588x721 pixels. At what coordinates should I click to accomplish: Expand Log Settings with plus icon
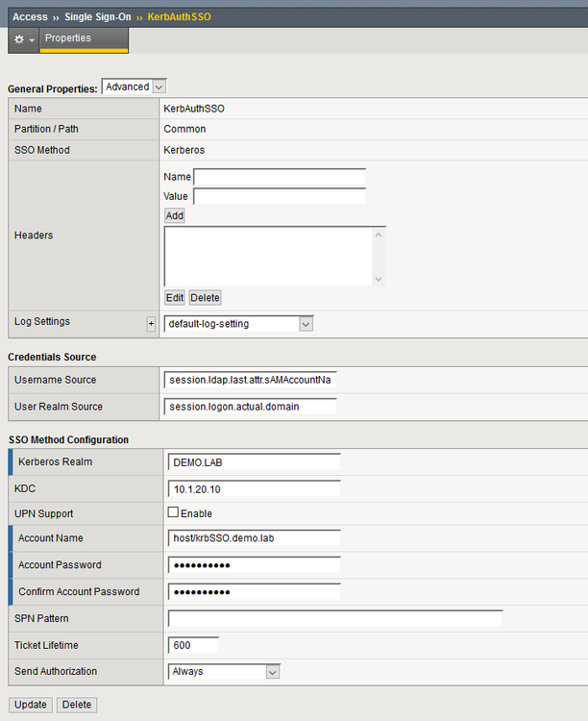click(150, 324)
